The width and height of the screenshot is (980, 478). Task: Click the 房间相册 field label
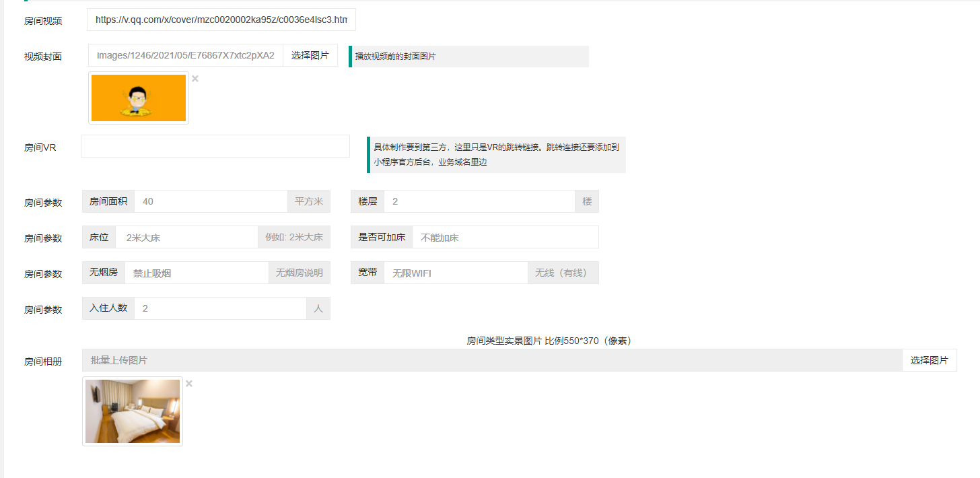(x=43, y=362)
